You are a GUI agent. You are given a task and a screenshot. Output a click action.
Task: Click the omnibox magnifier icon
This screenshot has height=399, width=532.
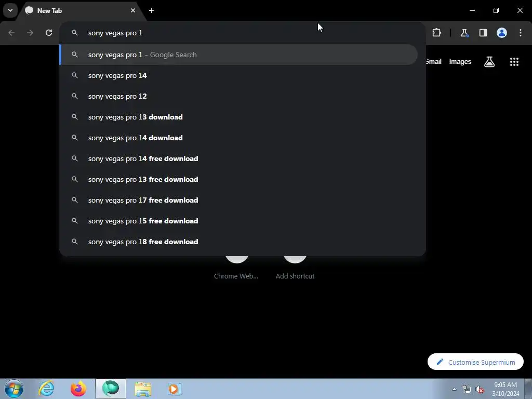[x=75, y=33]
